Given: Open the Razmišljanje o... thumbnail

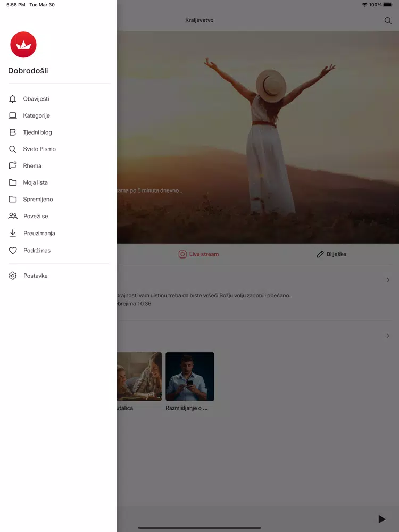Looking at the screenshot, I should tap(190, 377).
